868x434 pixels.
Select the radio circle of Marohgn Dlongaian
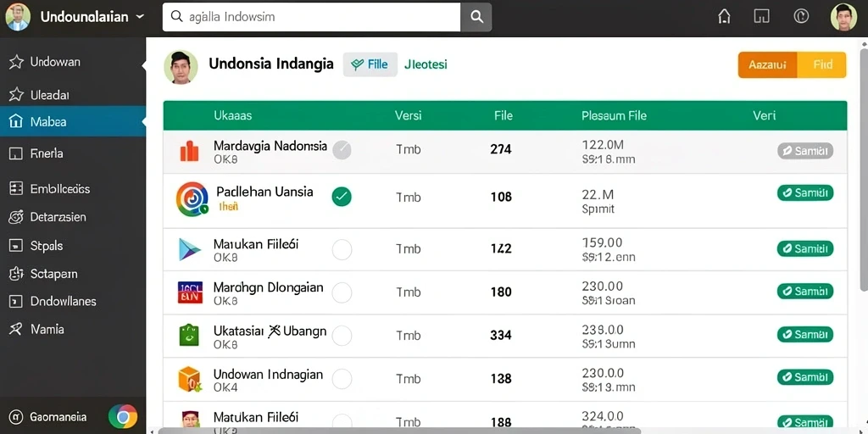(x=342, y=292)
